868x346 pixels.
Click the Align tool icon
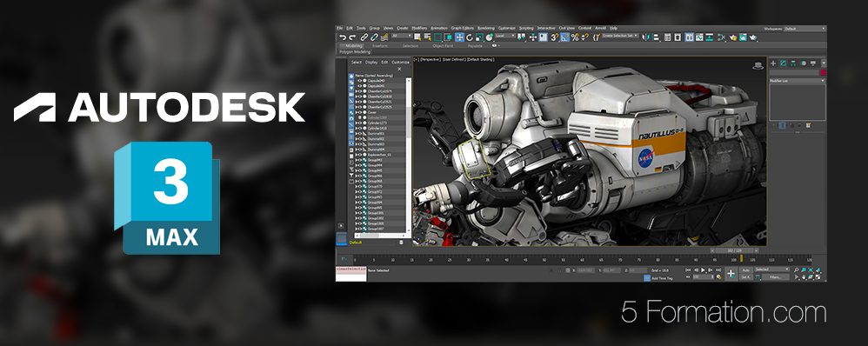pyautogui.click(x=656, y=37)
